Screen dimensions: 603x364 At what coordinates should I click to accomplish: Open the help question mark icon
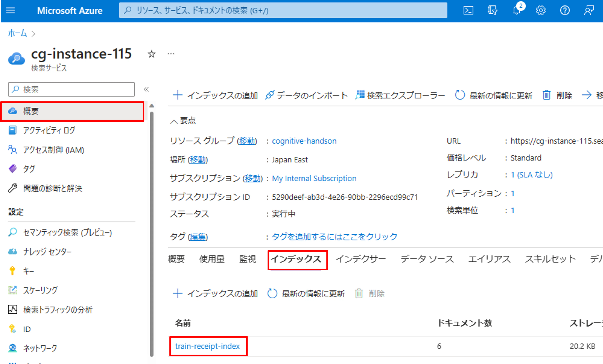pos(565,11)
